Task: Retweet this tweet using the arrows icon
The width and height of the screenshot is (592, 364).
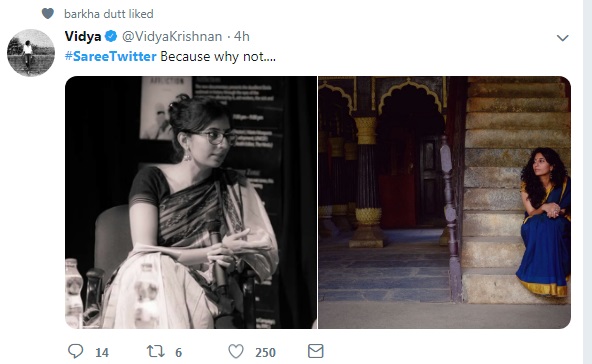Action: tap(156, 351)
